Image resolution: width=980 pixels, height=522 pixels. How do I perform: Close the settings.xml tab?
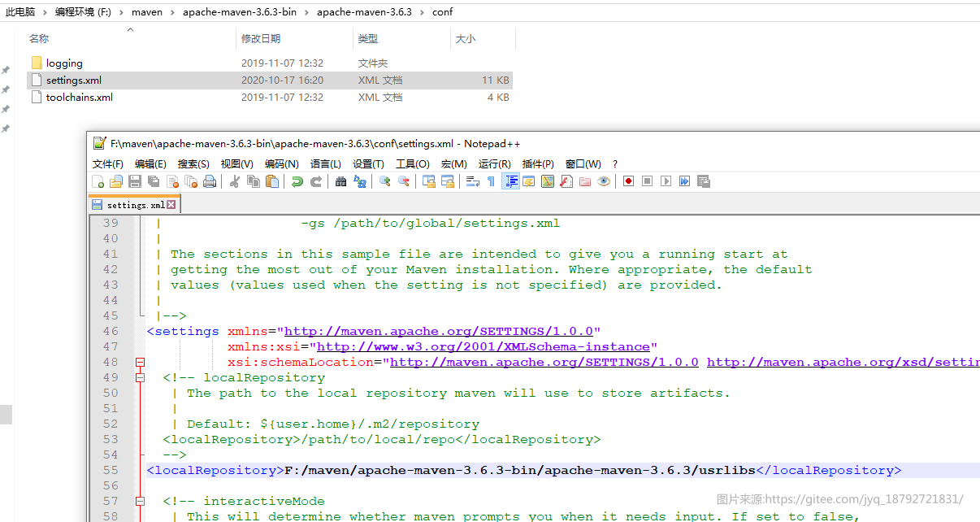171,205
